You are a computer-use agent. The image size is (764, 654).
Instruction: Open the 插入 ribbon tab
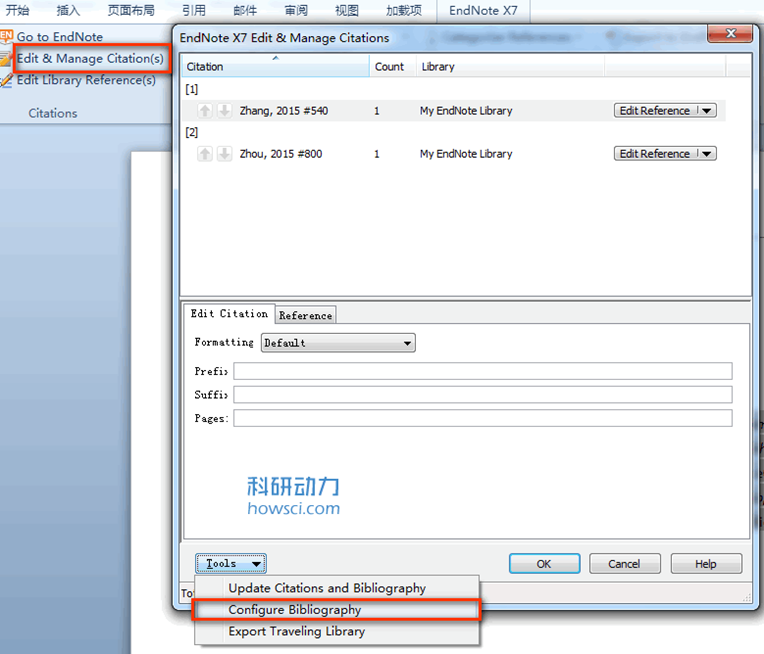tap(68, 10)
